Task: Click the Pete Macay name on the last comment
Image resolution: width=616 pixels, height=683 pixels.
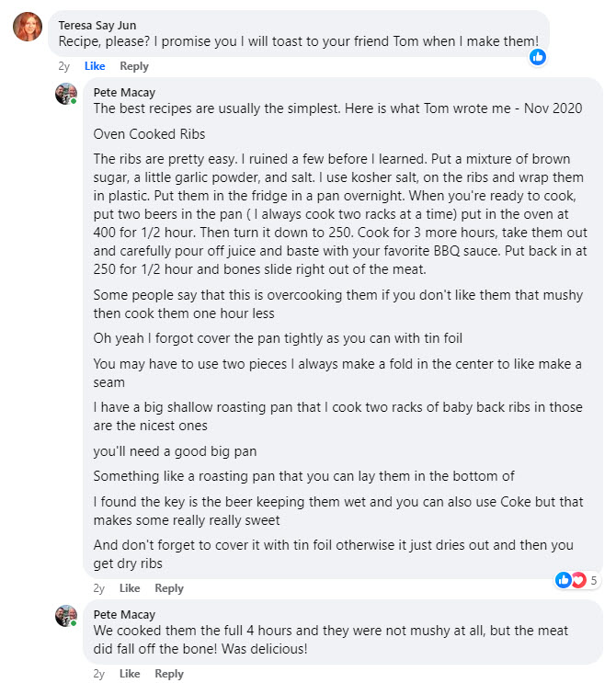Action: (124, 614)
